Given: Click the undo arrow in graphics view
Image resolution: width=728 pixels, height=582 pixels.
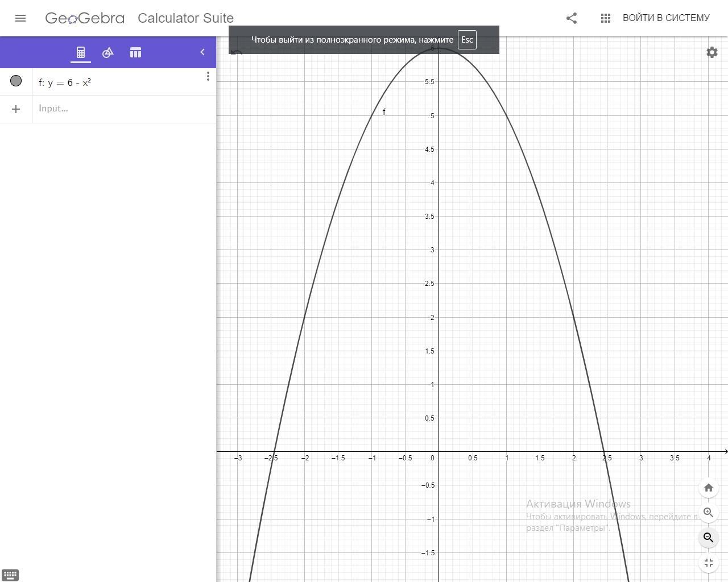Looking at the screenshot, I should click(x=237, y=53).
